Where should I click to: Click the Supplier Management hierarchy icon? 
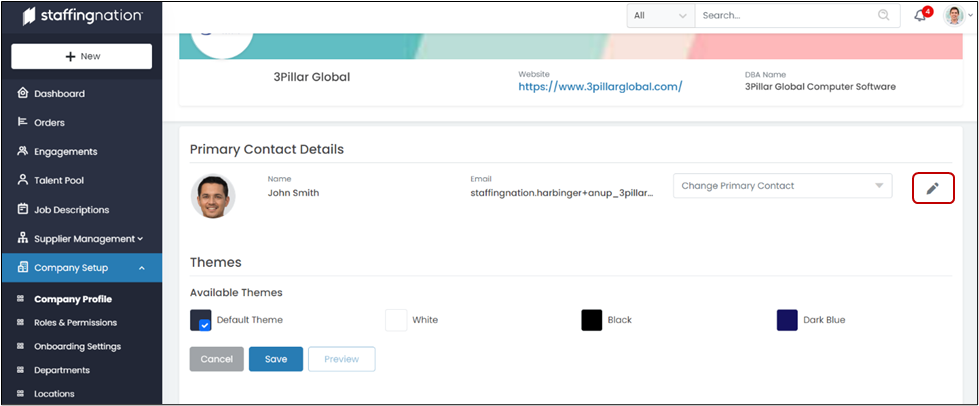click(x=23, y=238)
